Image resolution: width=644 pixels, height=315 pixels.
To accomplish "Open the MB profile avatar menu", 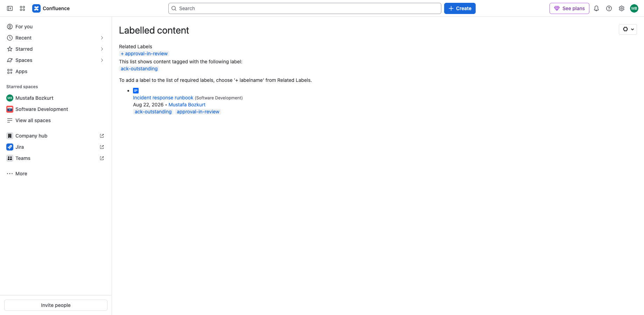I will tap(634, 8).
